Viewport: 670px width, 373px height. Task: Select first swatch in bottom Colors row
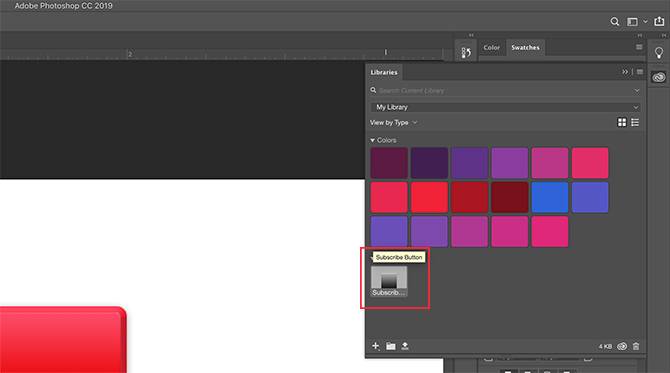[389, 232]
